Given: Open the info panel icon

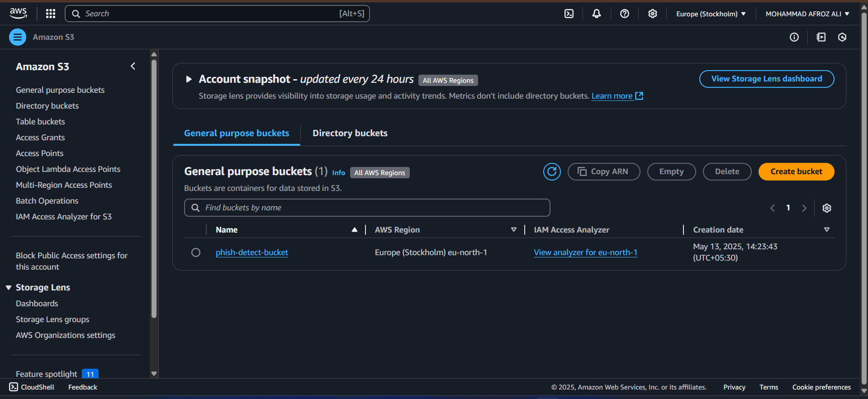Looking at the screenshot, I should [794, 37].
